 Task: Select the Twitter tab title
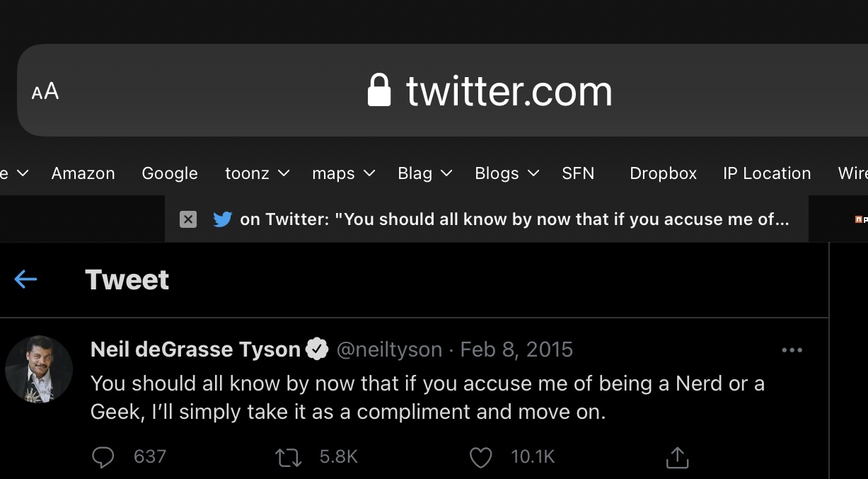(514, 219)
